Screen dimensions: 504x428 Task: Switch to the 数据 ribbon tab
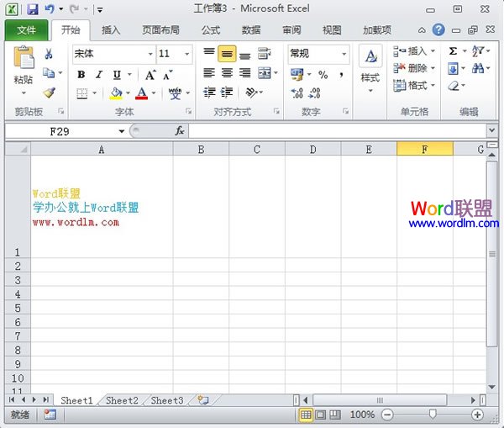(x=251, y=30)
